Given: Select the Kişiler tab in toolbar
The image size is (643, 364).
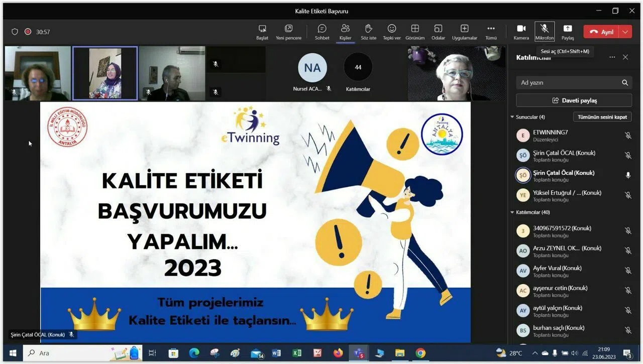Looking at the screenshot, I should pyautogui.click(x=345, y=29).
